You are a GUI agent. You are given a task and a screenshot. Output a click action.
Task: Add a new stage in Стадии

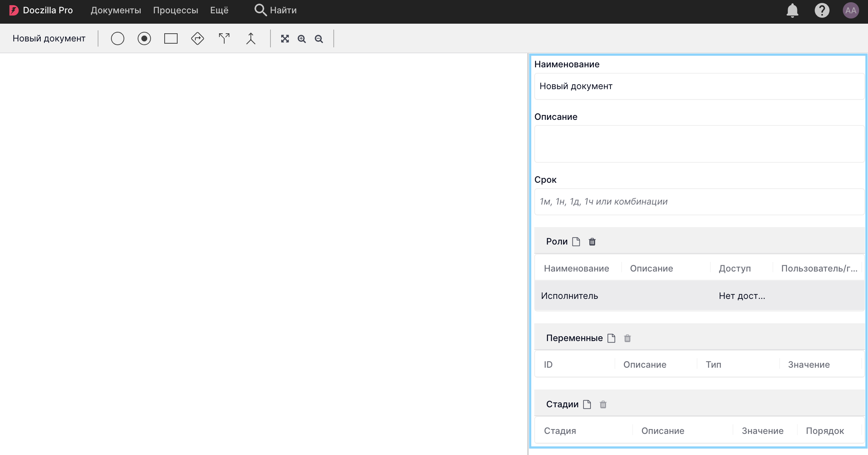587,404
